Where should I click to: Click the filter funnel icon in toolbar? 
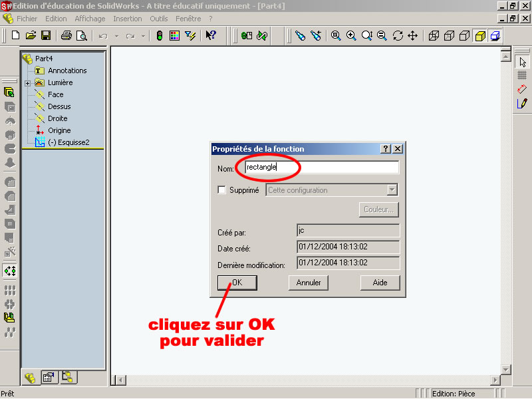[x=190, y=35]
